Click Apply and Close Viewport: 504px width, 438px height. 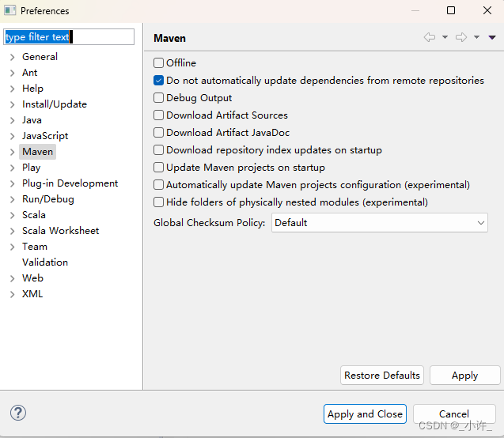tap(365, 414)
